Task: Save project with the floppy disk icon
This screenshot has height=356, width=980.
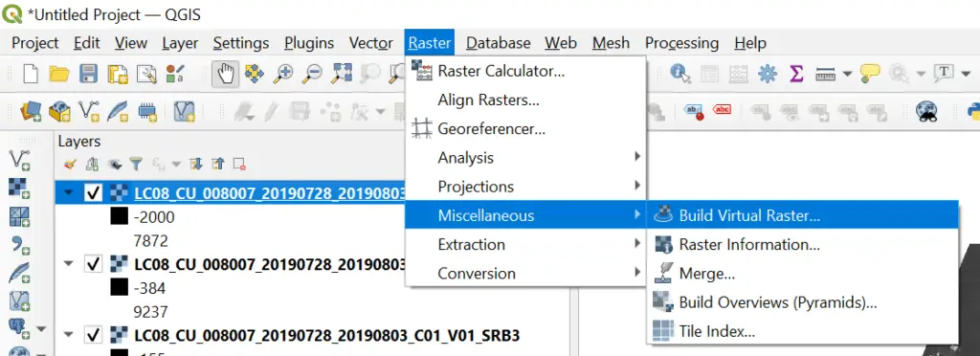Action: click(88, 74)
